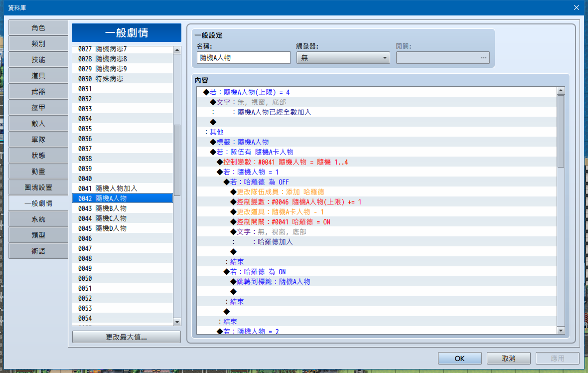
Task: Select empty entry 0054
Action: (123, 318)
